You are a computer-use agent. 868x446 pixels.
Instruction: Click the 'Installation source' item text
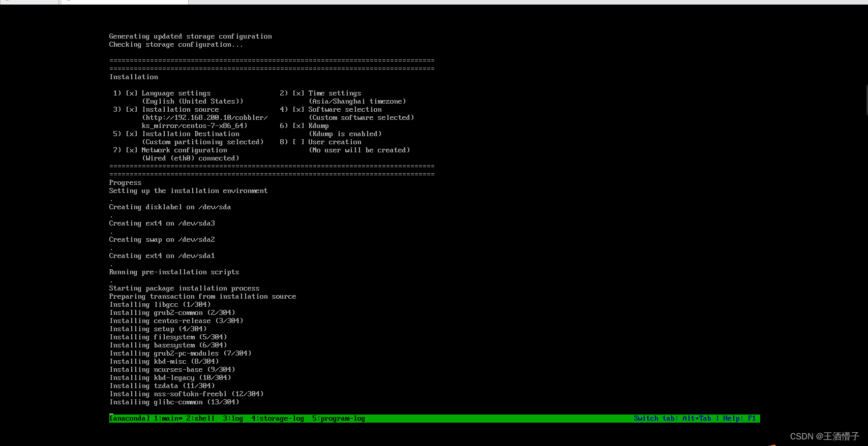click(x=180, y=110)
